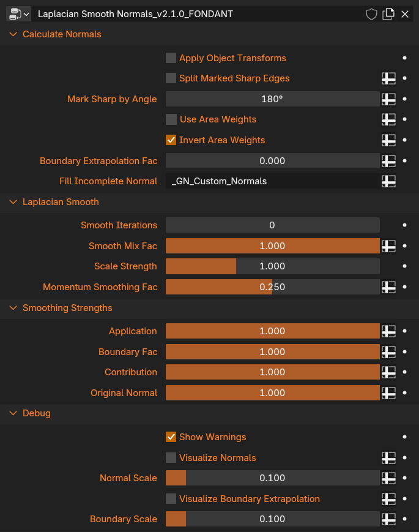419x532 pixels.
Task: Click attribute toggle icon for Original Normal
Action: 388,393
